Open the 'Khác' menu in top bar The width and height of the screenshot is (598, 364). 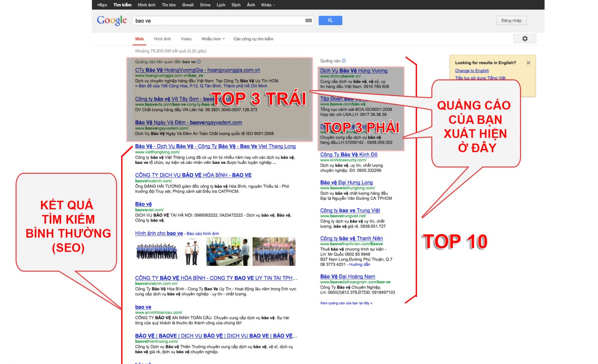coord(268,5)
